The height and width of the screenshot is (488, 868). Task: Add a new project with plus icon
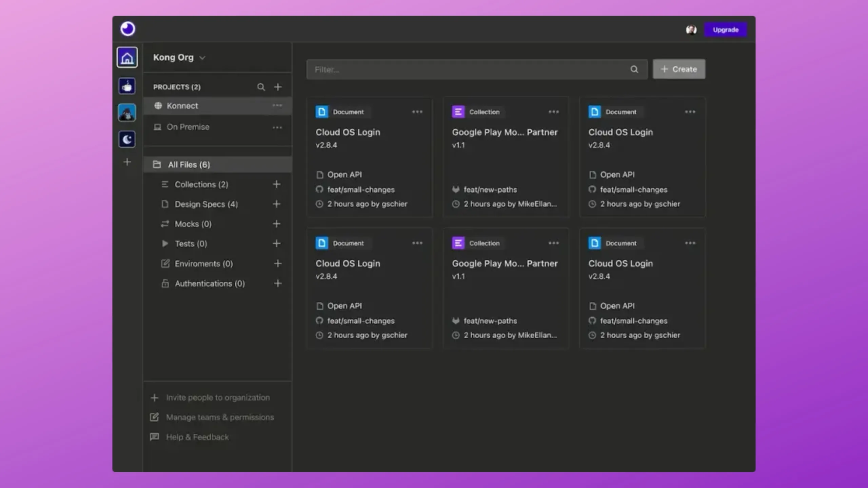click(x=278, y=87)
